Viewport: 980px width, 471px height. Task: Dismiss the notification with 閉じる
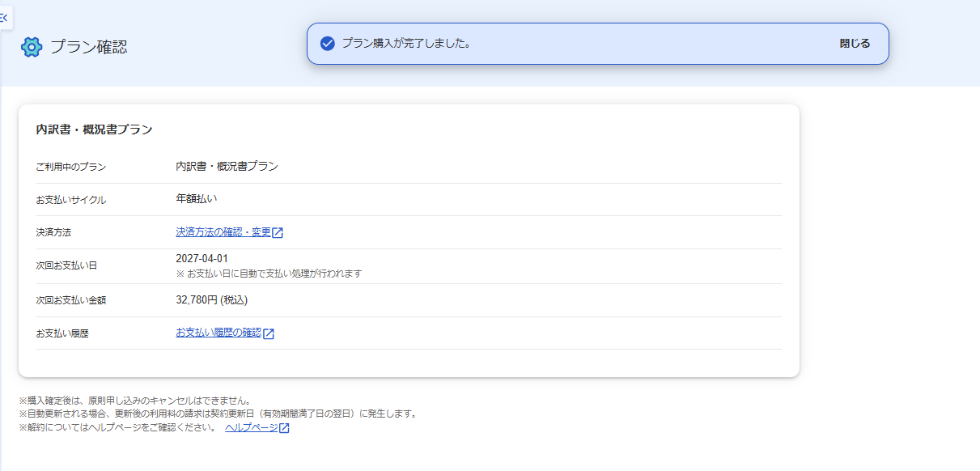[x=855, y=44]
